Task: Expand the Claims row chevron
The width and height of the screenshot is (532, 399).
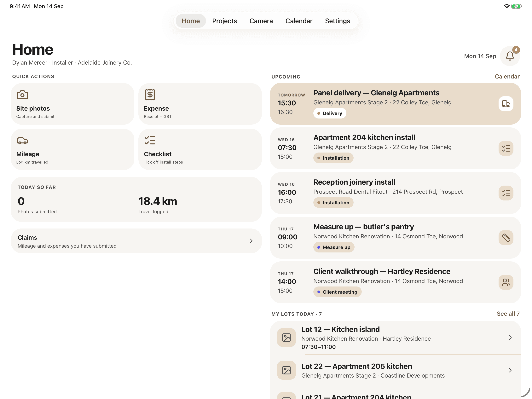Action: click(x=251, y=241)
